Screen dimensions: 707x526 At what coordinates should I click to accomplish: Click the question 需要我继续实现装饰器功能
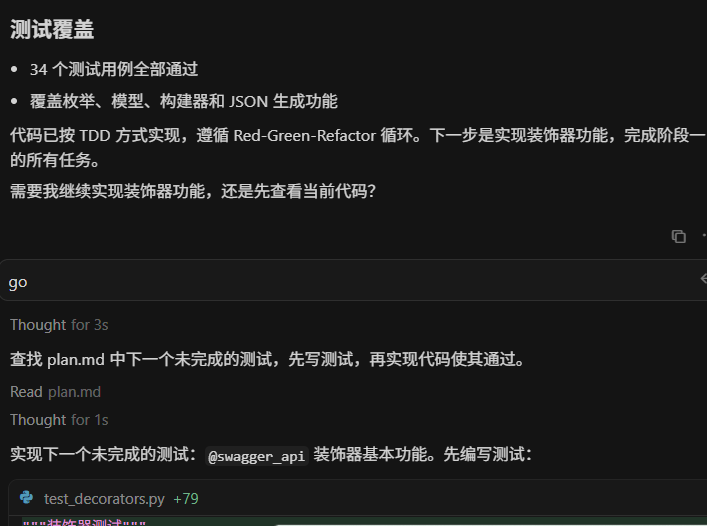(193, 191)
